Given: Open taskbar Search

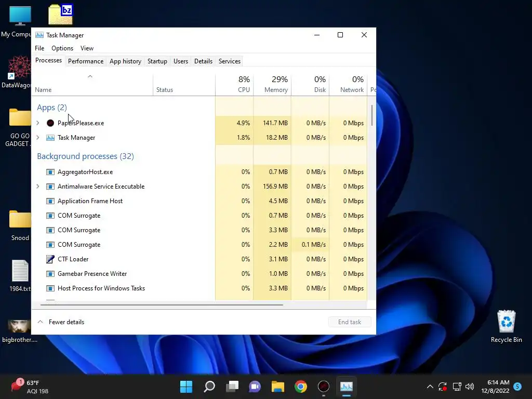Looking at the screenshot, I should pos(209,387).
